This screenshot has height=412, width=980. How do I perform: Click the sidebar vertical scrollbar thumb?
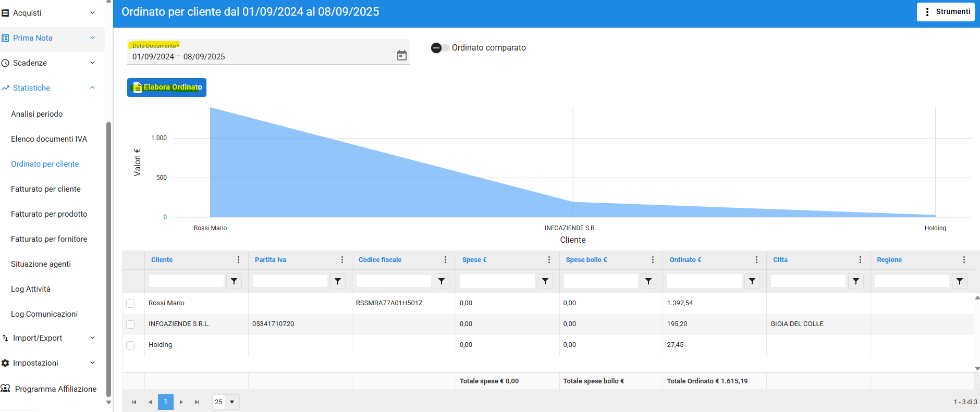click(x=108, y=259)
